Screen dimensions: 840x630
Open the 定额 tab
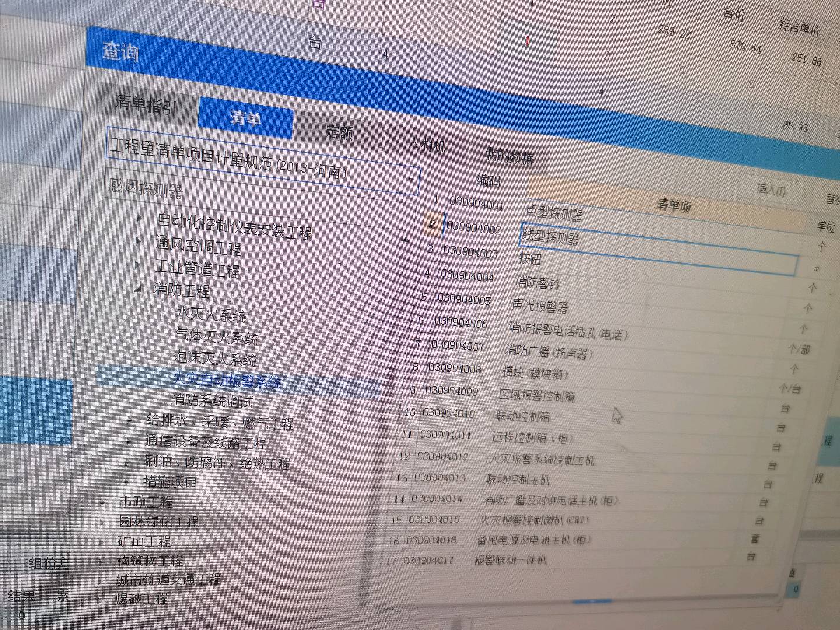click(338, 132)
